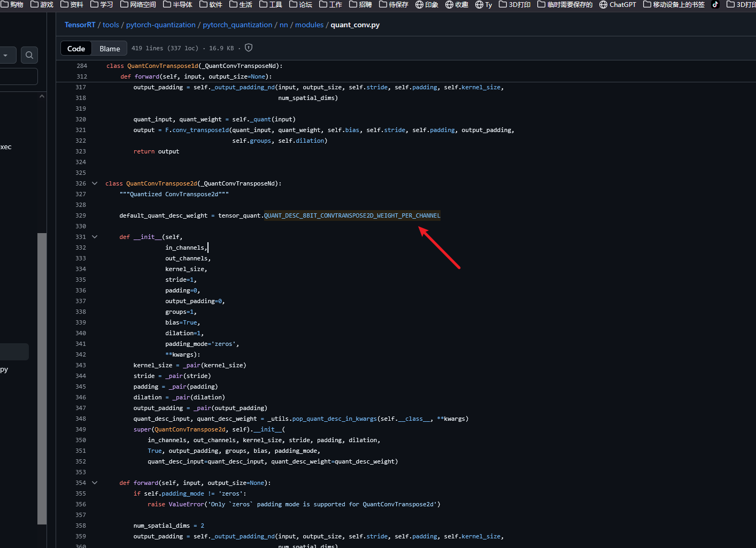This screenshot has width=756, height=548.
Task: Go to TensorRT repository root link
Action: coord(80,25)
